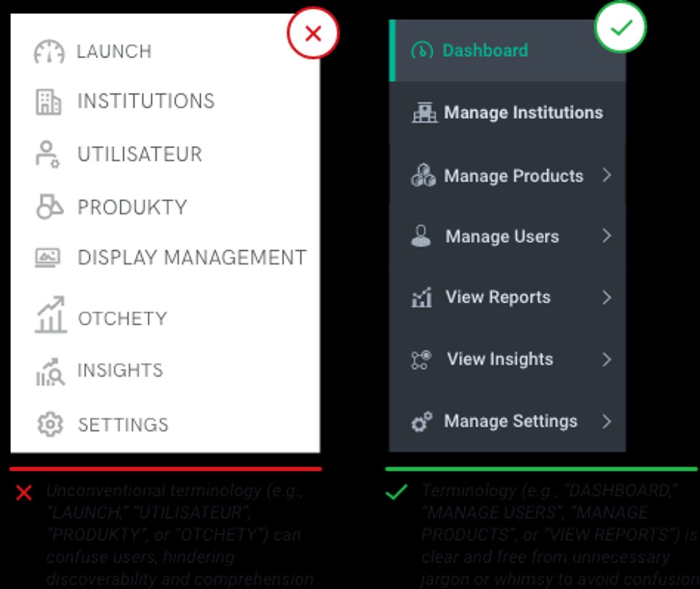Click the building icon beside INSTITUTIONS
700x589 pixels.
click(x=48, y=102)
